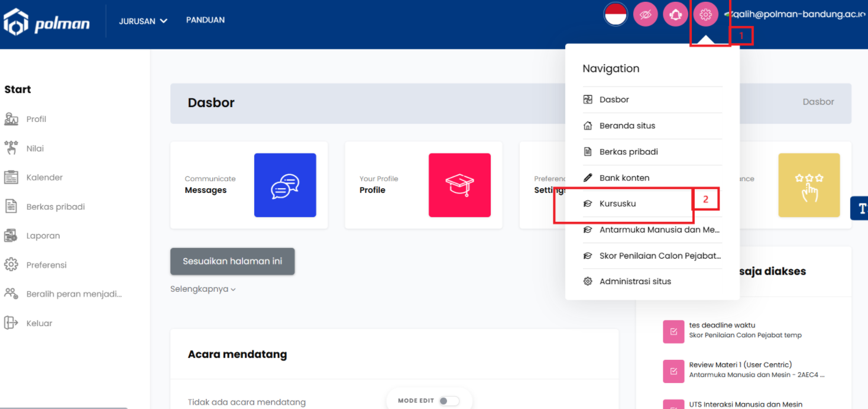Click the Beralih peran menjadi sidebar item
Image resolution: width=868 pixels, height=409 pixels.
point(73,294)
